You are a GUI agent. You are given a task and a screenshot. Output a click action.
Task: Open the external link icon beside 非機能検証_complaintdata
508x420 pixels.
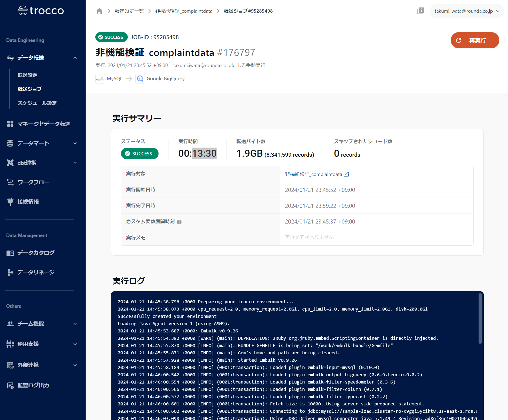(346, 174)
